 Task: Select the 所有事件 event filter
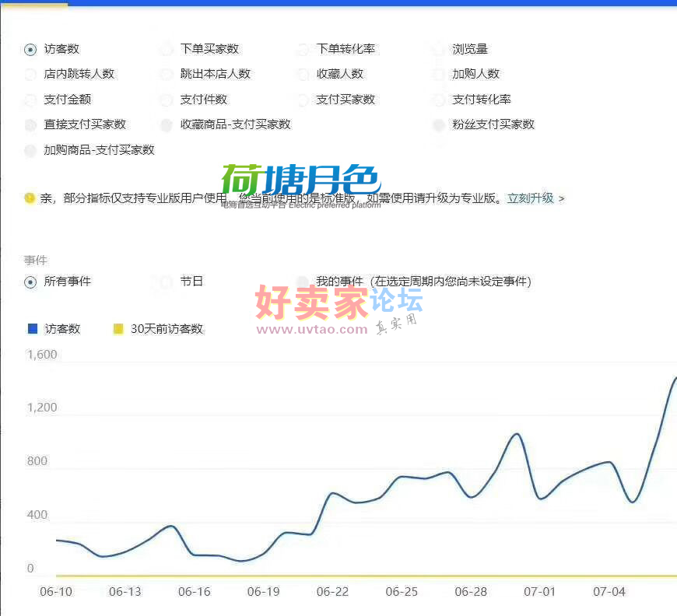(30, 282)
